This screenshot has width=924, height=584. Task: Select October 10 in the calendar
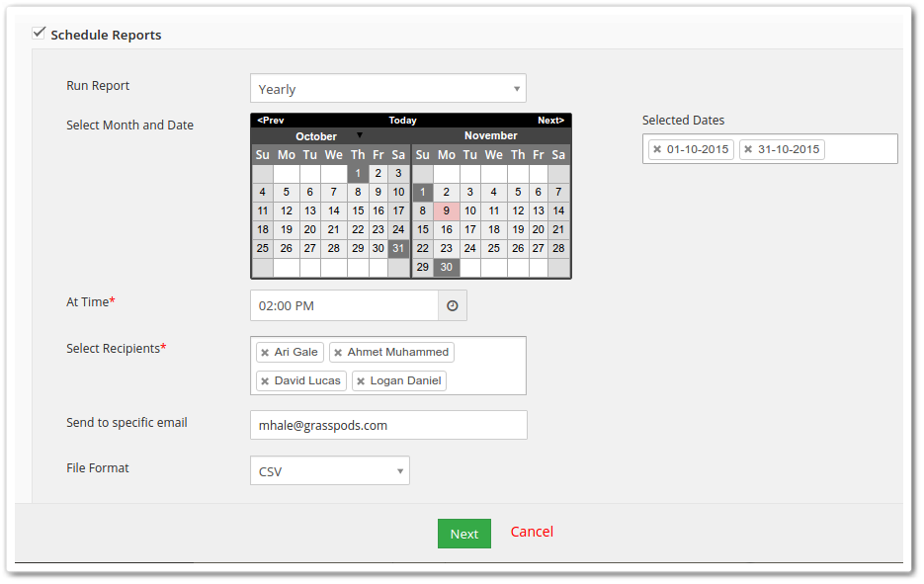point(398,192)
